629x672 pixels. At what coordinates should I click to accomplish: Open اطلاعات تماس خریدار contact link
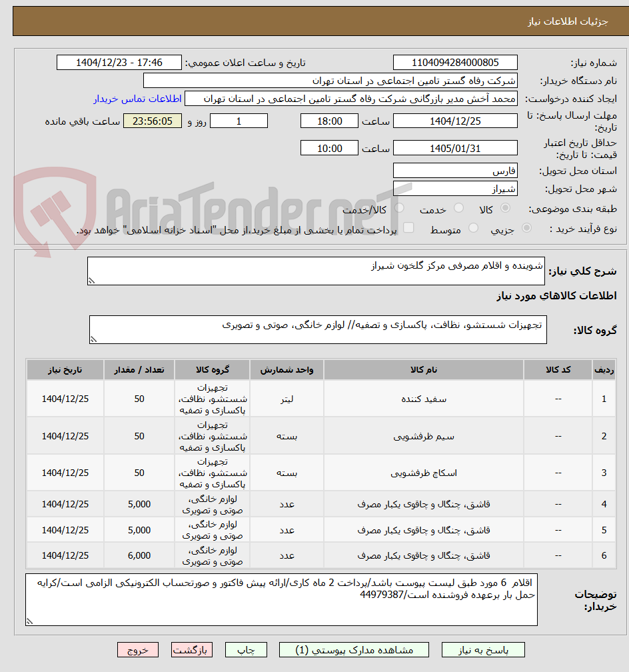[x=137, y=99]
